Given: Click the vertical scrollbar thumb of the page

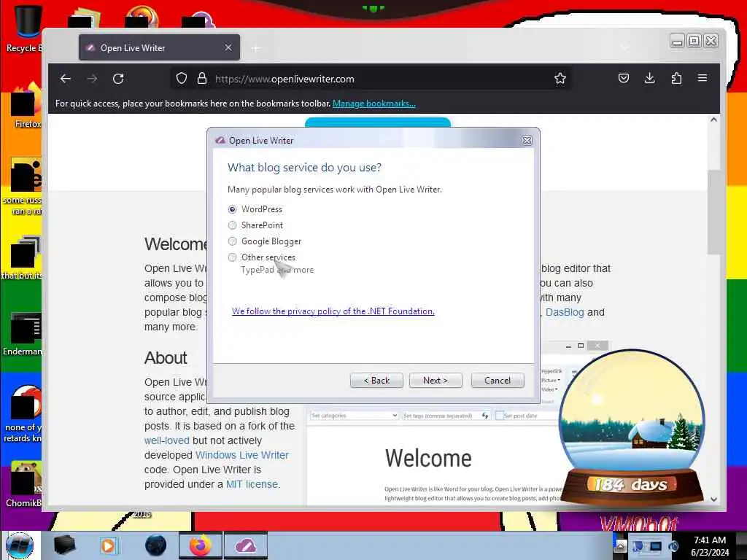Looking at the screenshot, I should [713, 212].
